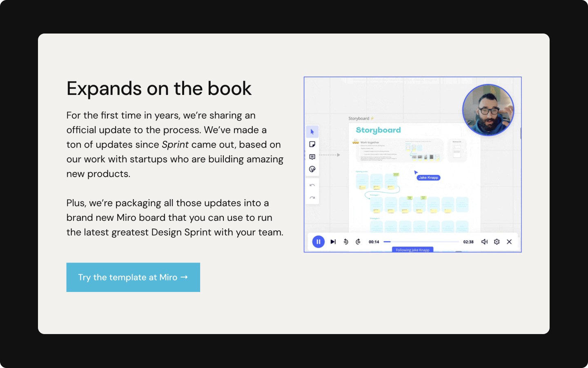
Task: Click the Expands on the book heading
Action: [x=159, y=89]
